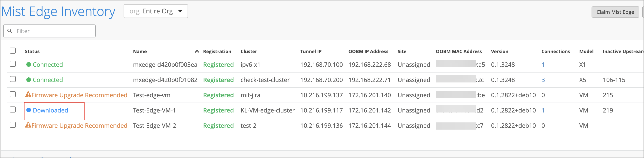Click the warning triangle icon for Test-edge-vm
The width and height of the screenshot is (644, 158).
pos(28,94)
